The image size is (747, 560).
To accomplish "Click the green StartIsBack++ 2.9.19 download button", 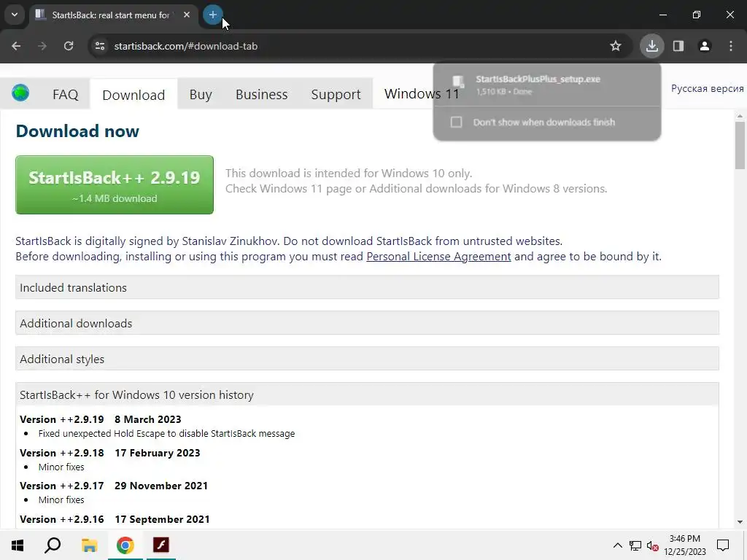I will (115, 184).
